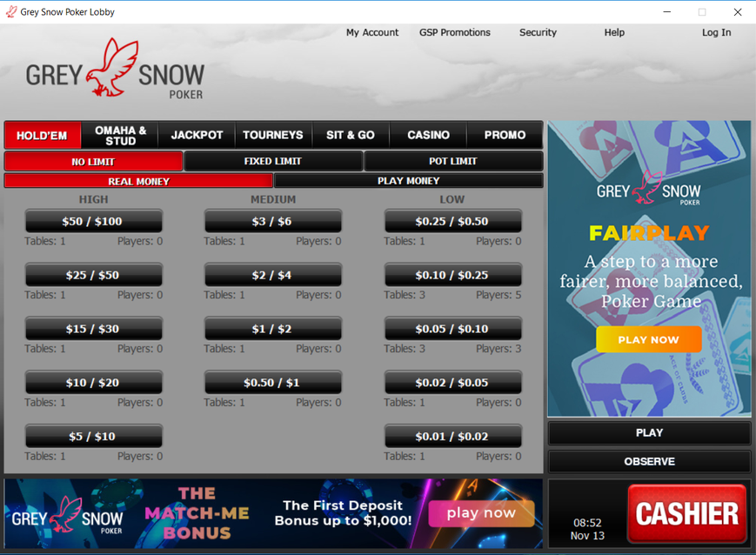
Task: Click the 08:52 Nov 13 clock display
Action: pyautogui.click(x=587, y=529)
